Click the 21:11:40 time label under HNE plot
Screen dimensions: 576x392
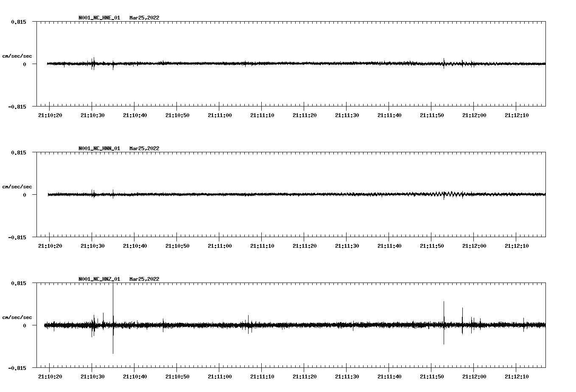pyautogui.click(x=389, y=115)
